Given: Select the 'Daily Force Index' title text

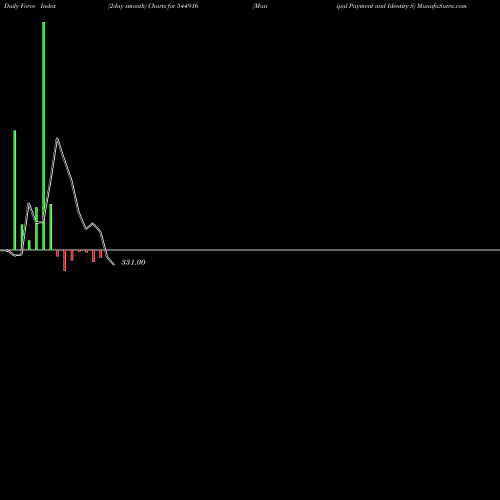Looking at the screenshot, I should [x=30, y=6].
